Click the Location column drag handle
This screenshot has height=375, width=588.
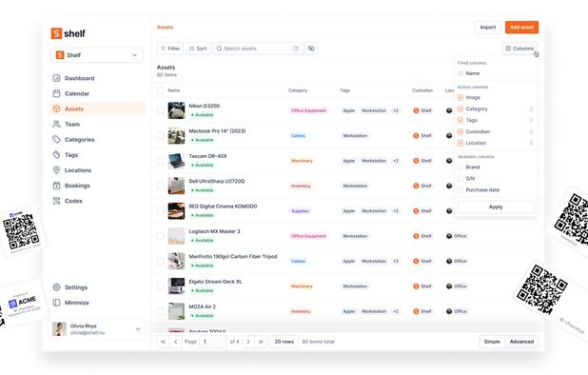tap(531, 144)
